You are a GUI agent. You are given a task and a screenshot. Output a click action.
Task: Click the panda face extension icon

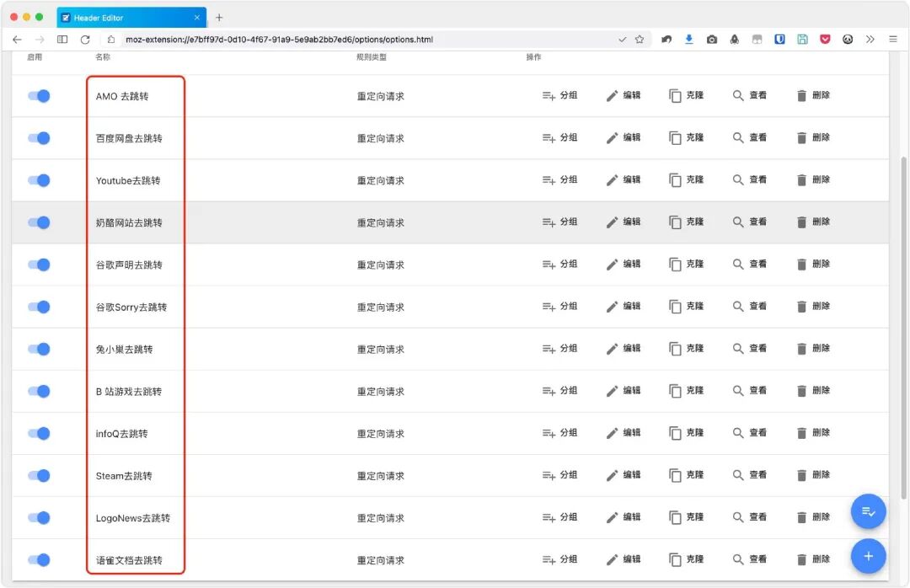pyautogui.click(x=848, y=40)
